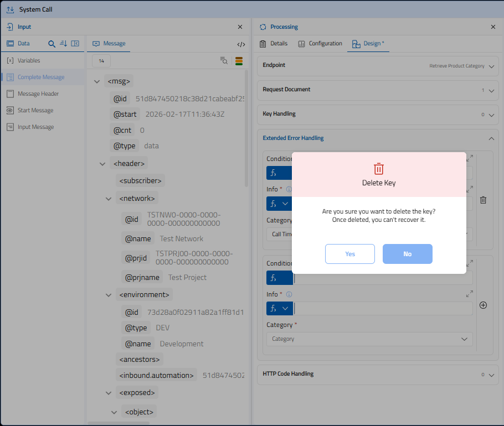
Task: Click the colored stacked bars icon
Action: tap(239, 61)
